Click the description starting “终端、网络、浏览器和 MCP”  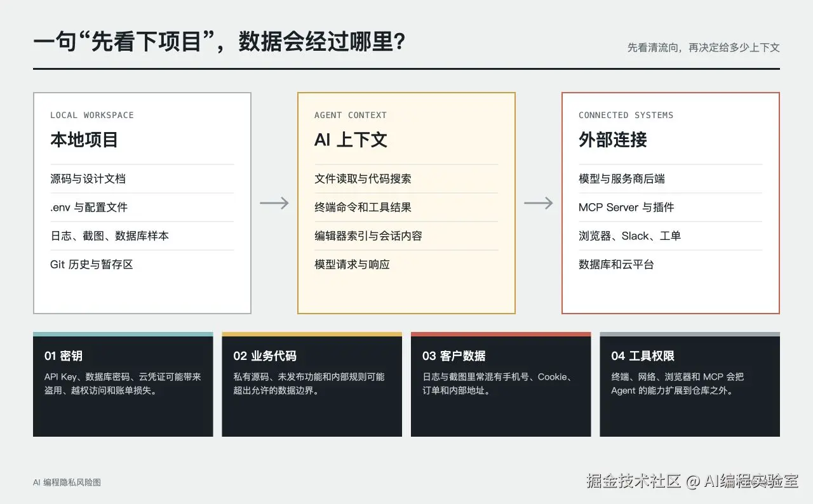pyautogui.click(x=678, y=383)
